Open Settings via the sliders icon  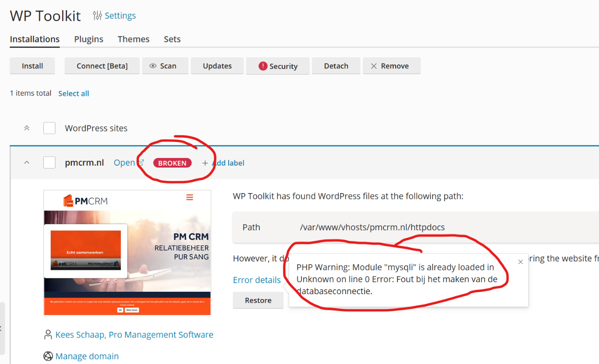pyautogui.click(x=97, y=16)
